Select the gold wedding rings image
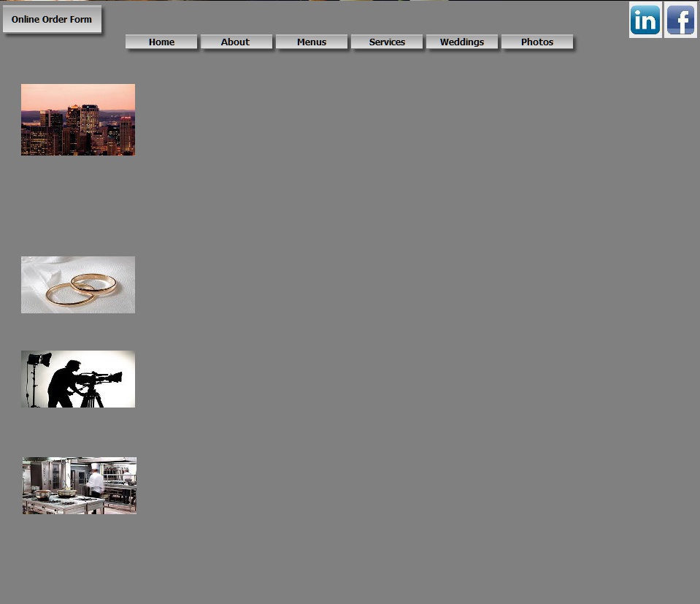Screen dimensions: 700x604 [78, 285]
